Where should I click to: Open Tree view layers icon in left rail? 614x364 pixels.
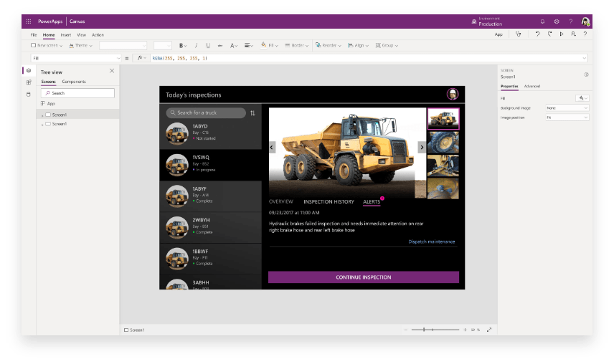(29, 71)
